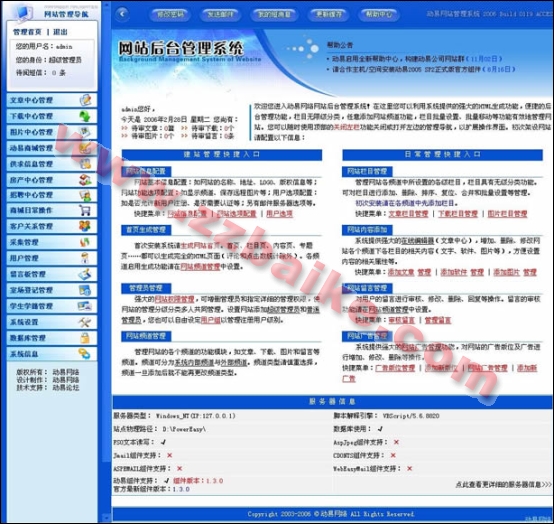
Task: Click the round back-arrow sidebar toggle icon
Action: tap(122, 14)
